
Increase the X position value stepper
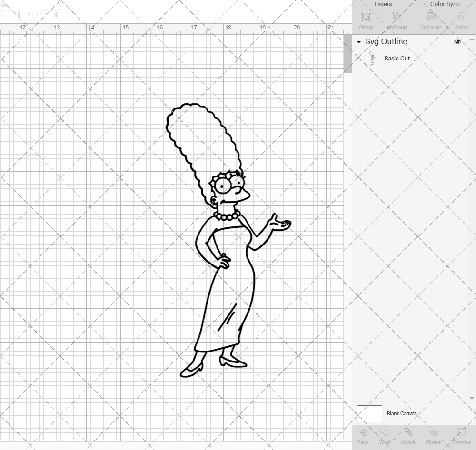(x=19, y=12)
